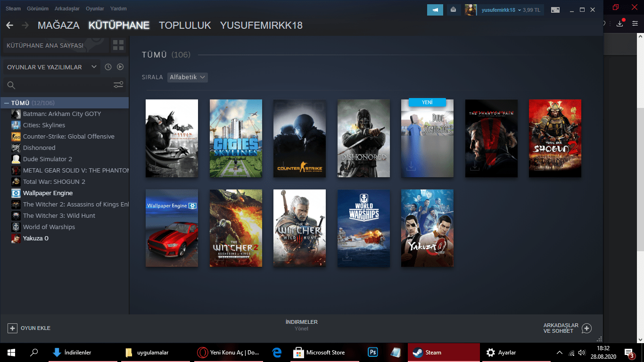Focus the library search field
644x362 pixels.
[x=58, y=85]
